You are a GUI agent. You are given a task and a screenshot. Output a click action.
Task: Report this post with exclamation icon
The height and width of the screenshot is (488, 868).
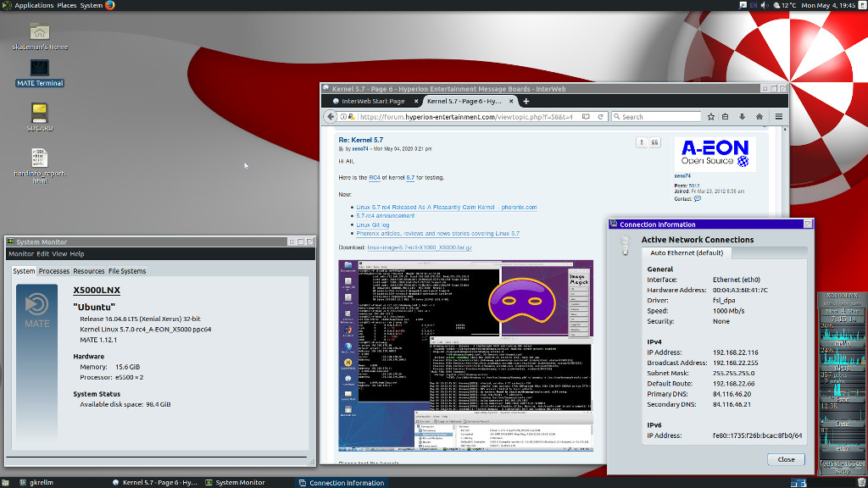click(x=642, y=142)
